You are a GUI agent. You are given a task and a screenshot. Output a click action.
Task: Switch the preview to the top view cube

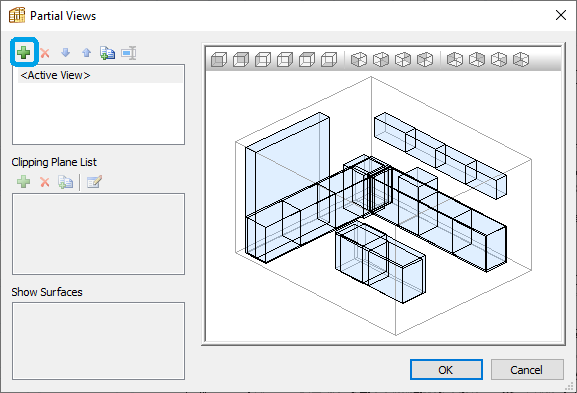(x=307, y=59)
